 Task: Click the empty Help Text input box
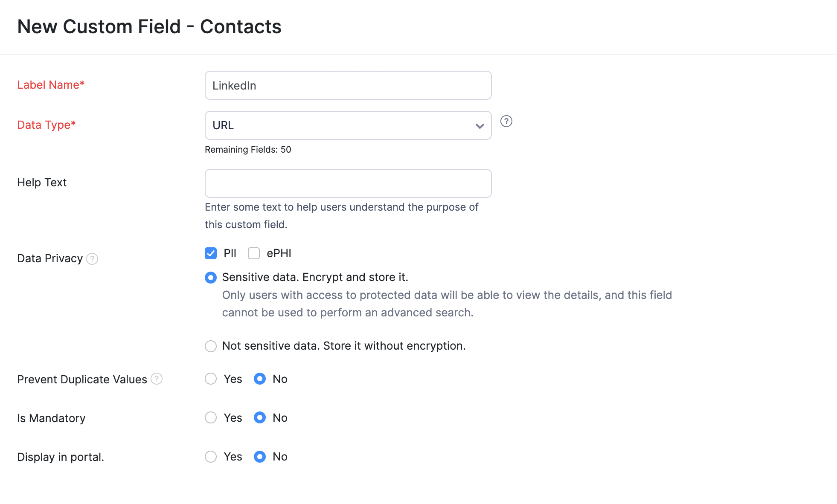pyautogui.click(x=348, y=183)
